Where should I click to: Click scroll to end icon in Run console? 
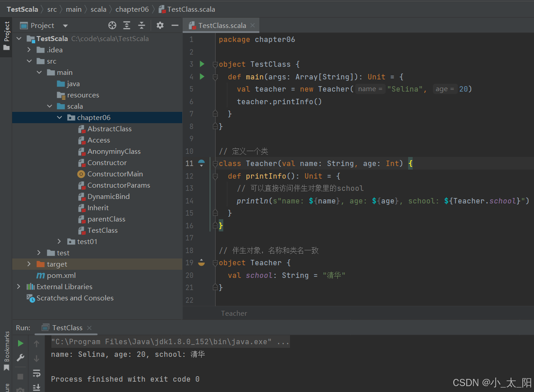pyautogui.click(x=37, y=387)
